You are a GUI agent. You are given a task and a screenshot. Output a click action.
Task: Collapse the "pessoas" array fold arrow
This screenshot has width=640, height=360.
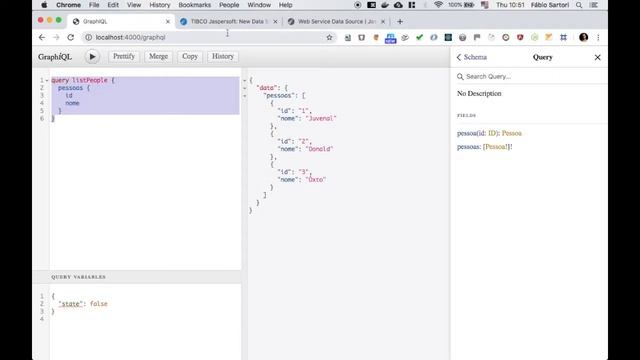(x=244, y=96)
